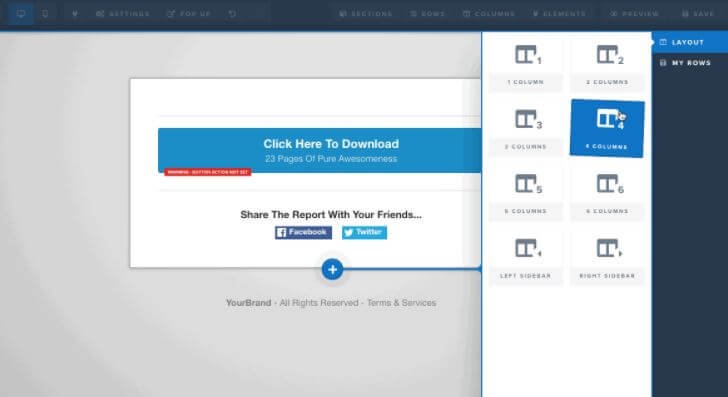Viewport: 728px width, 397px height.
Task: Select the Layout tab
Action: coord(690,42)
